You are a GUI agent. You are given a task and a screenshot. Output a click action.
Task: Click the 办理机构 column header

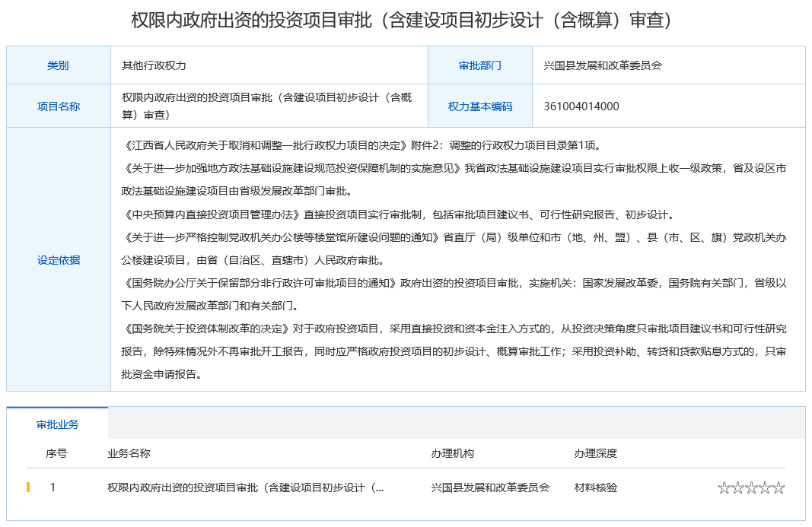click(452, 453)
